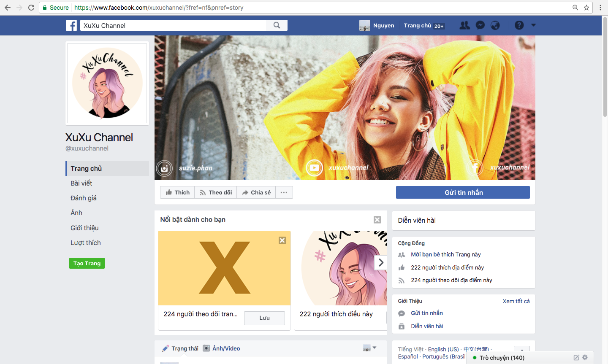The height and width of the screenshot is (364, 608).
Task: Select Giới thiệu in left menu
Action: click(x=84, y=228)
